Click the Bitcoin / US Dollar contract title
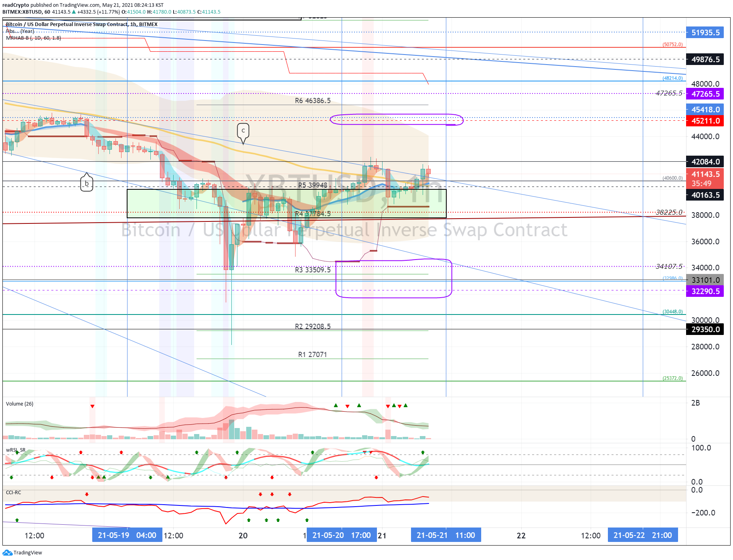733x560 pixels. click(82, 24)
